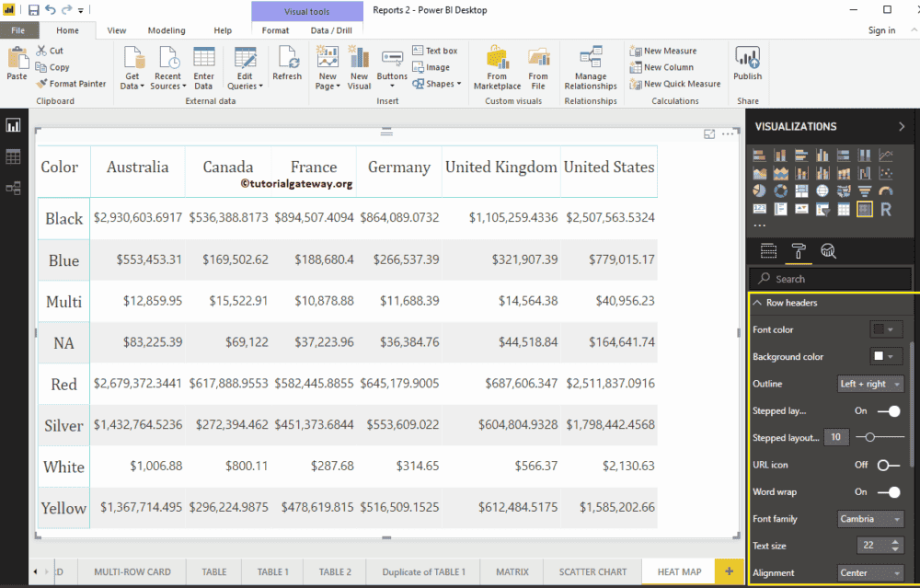Switch to the MATRIX page tab
920x588 pixels.
512,571
